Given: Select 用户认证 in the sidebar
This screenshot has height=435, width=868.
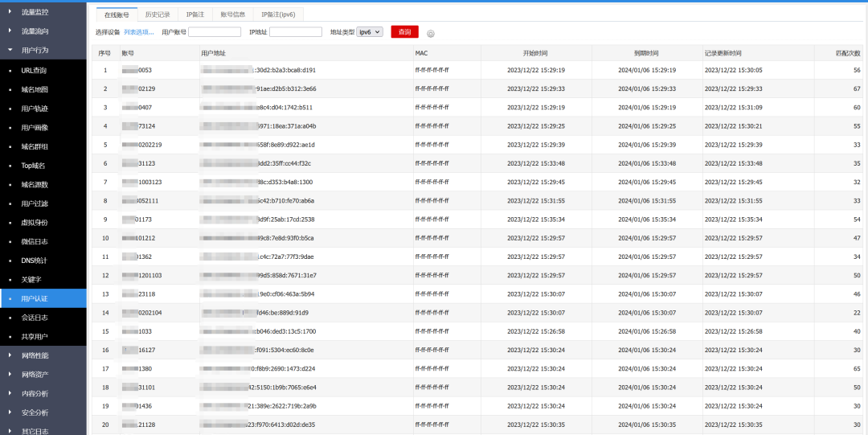Looking at the screenshot, I should coord(43,298).
